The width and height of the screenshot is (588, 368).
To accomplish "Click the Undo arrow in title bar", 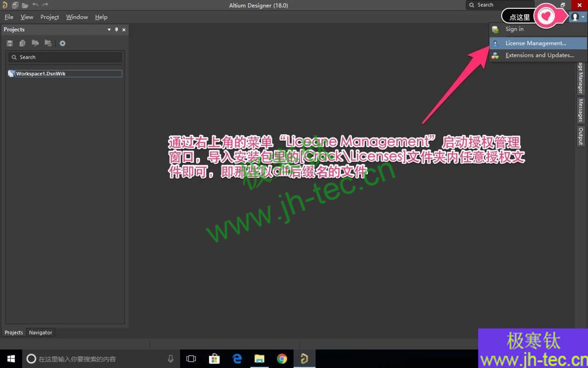I will (35, 5).
